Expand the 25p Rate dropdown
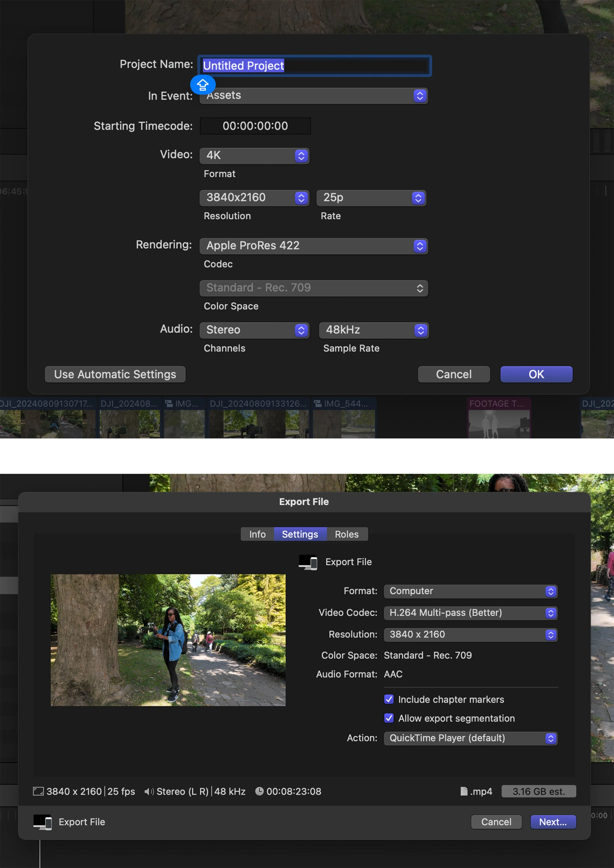 (x=371, y=198)
